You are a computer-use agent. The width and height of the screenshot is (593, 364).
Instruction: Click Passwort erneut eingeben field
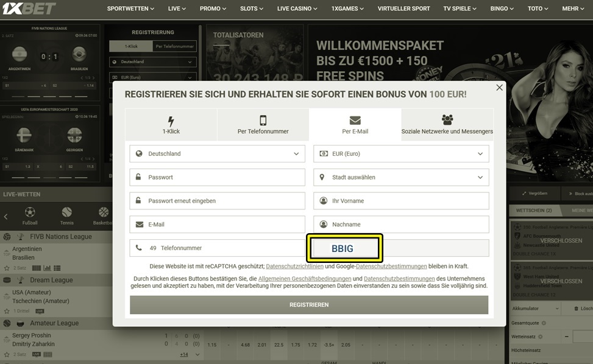pos(217,201)
